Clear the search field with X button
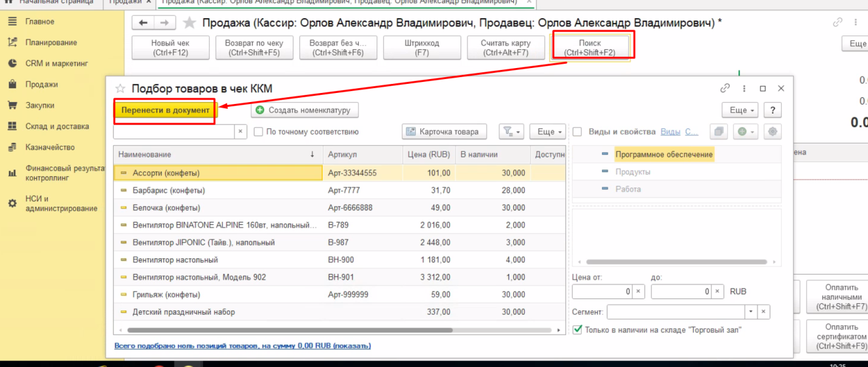The width and height of the screenshot is (868, 367). coord(241,132)
